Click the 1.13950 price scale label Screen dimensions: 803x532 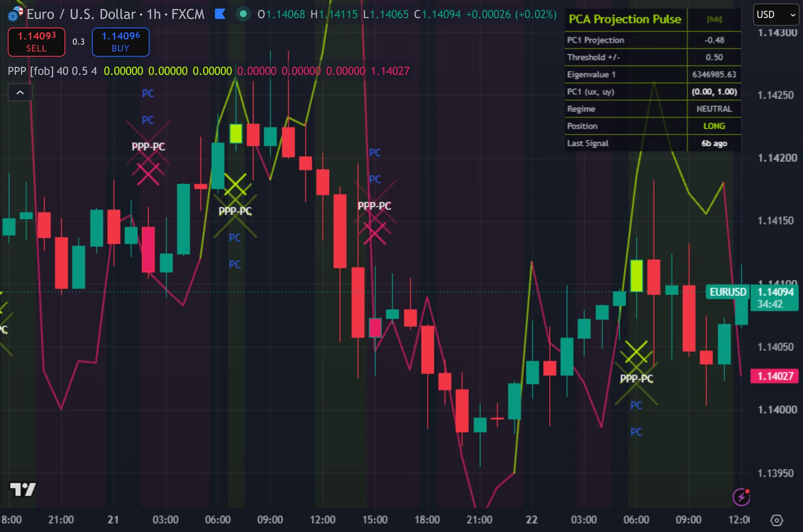tap(775, 473)
